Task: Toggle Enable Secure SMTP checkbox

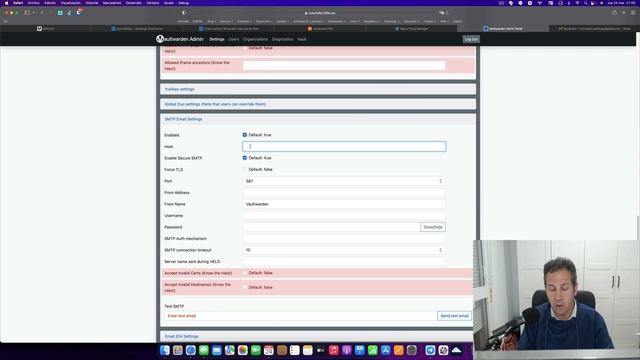Action: click(x=245, y=158)
